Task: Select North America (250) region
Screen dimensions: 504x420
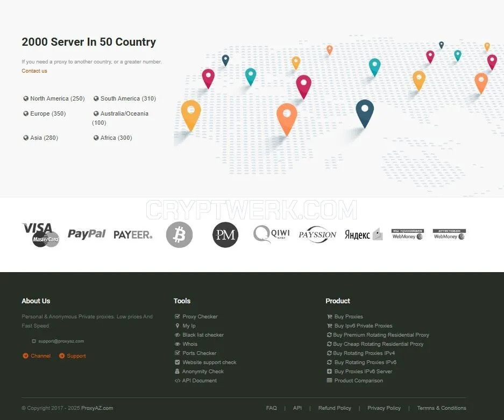Action: (x=54, y=98)
